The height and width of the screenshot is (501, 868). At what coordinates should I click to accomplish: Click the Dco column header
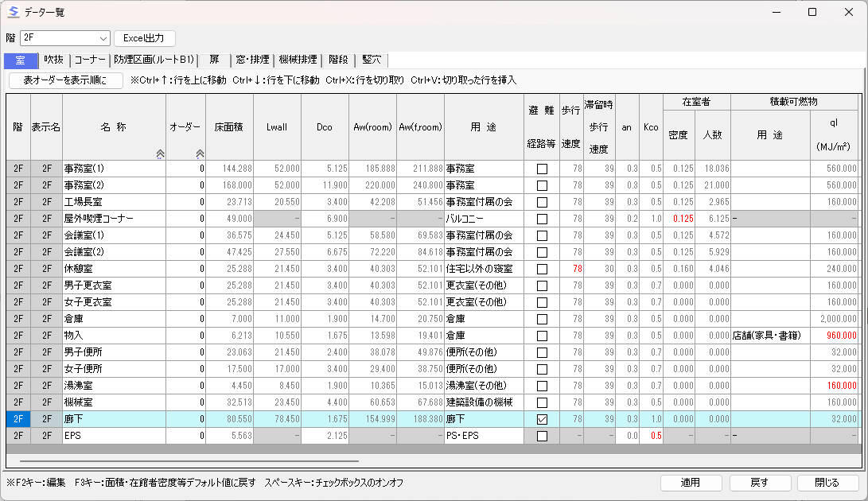coord(325,126)
